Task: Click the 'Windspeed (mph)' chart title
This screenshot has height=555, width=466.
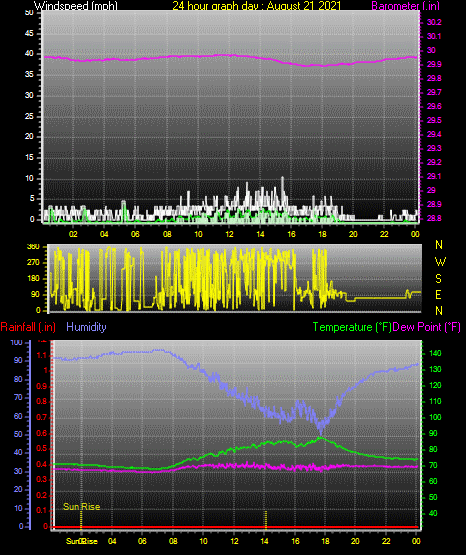Action: (76, 6)
